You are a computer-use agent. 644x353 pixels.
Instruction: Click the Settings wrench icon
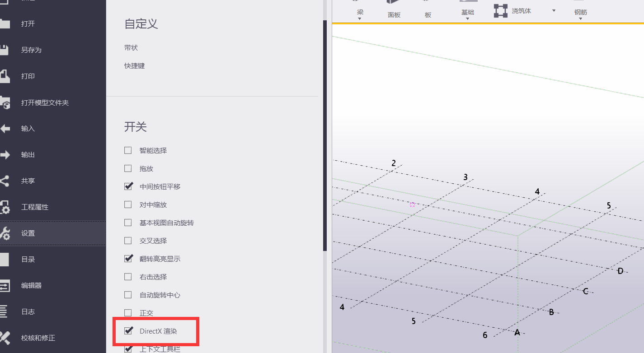[x=5, y=233]
